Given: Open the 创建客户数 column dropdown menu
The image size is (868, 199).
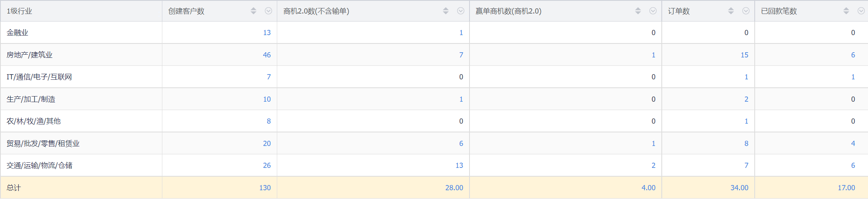Looking at the screenshot, I should pyautogui.click(x=268, y=11).
